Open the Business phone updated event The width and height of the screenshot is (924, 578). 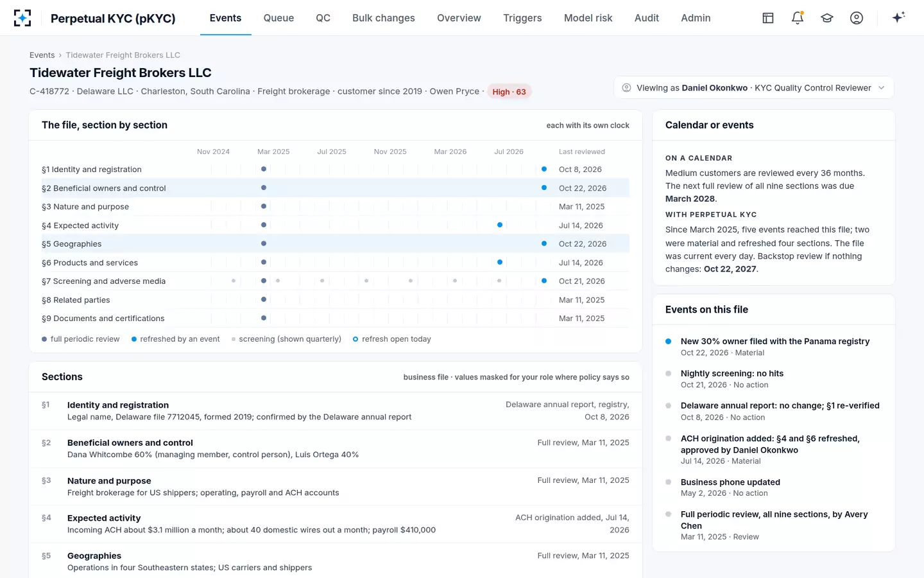[x=774, y=487]
